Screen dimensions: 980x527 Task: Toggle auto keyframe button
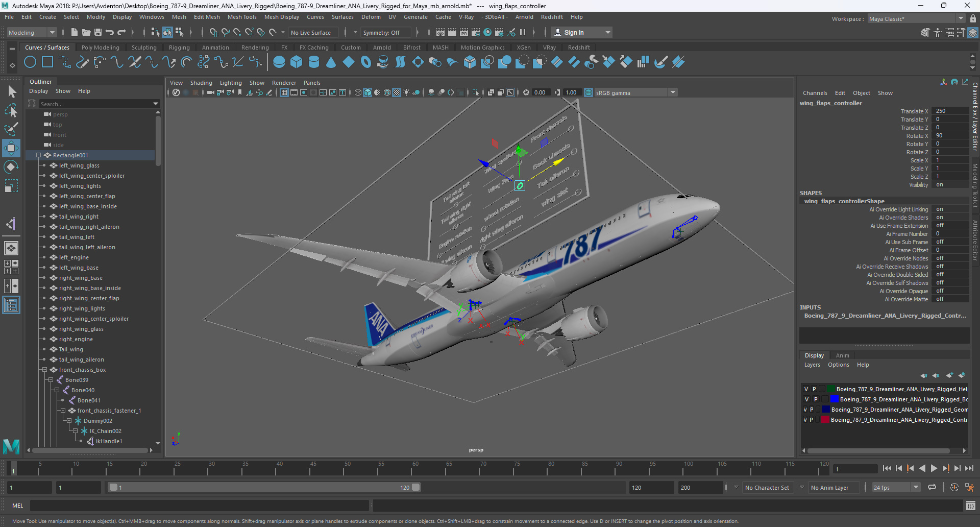pos(954,487)
